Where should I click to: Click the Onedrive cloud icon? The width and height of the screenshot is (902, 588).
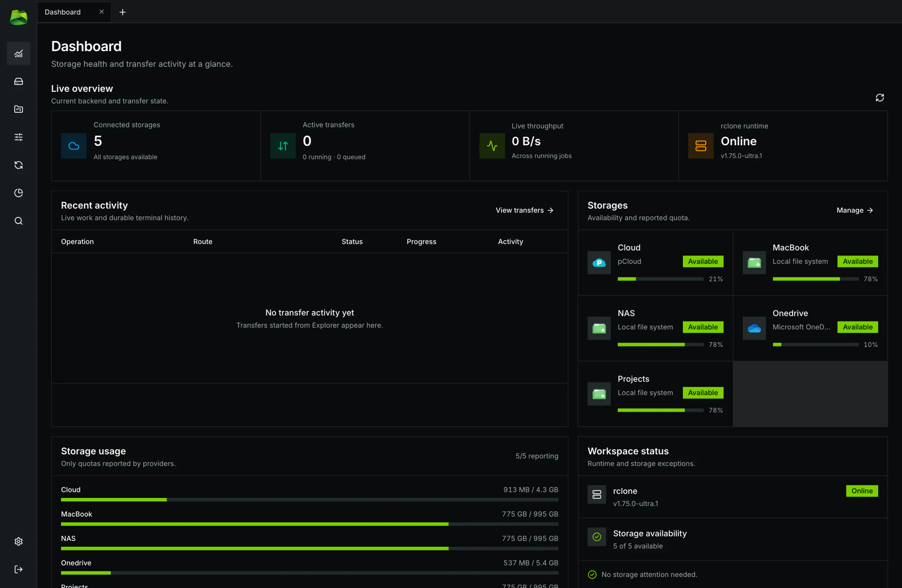click(x=754, y=328)
